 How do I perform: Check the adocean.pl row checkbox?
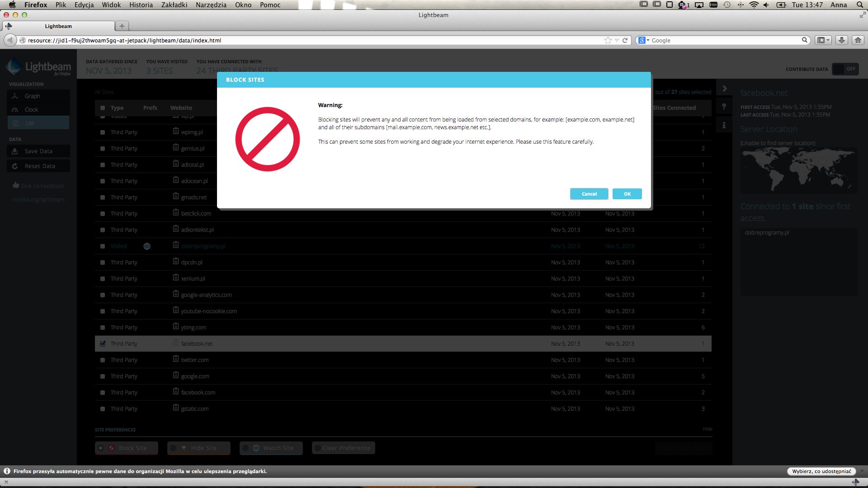103,181
